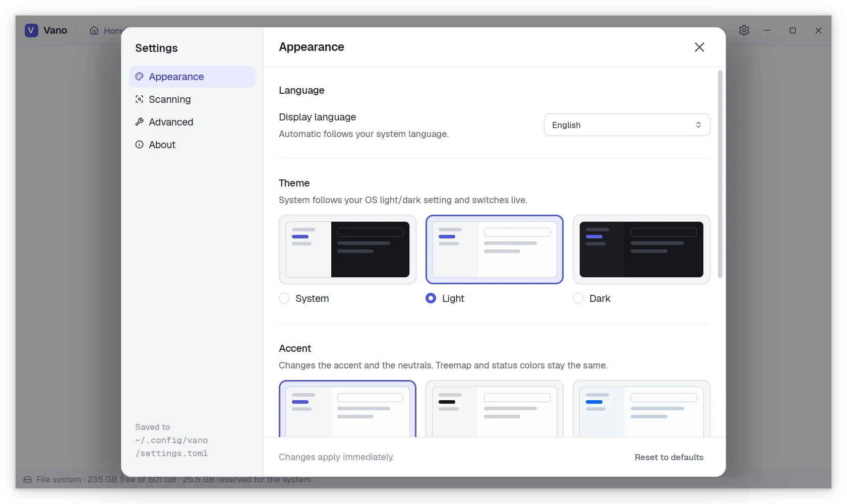
Task: Choose the Light theme preview card
Action: [495, 249]
